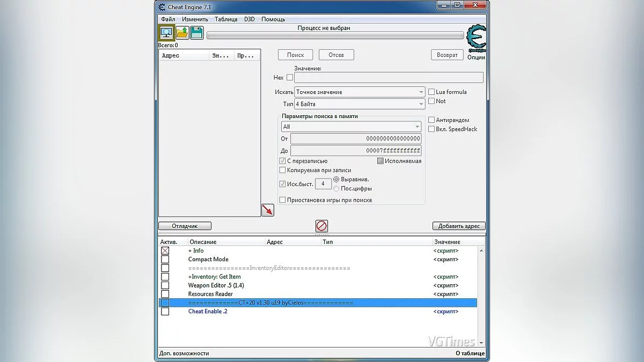Open the Тип value type dropdown
The width and height of the screenshot is (644, 362).
(x=360, y=104)
